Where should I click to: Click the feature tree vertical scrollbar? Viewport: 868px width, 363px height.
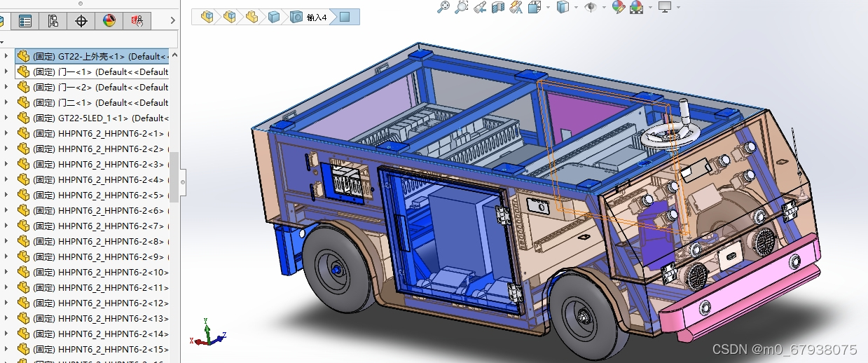pyautogui.click(x=174, y=176)
